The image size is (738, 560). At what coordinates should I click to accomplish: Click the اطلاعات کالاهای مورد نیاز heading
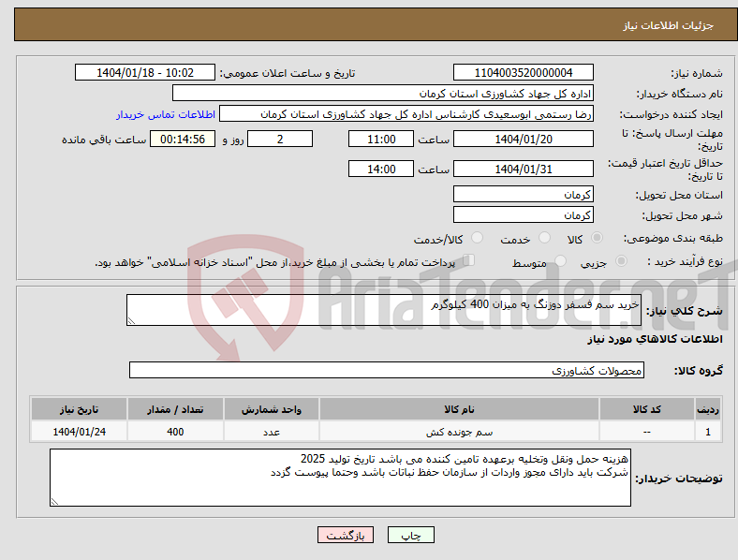[655, 339]
